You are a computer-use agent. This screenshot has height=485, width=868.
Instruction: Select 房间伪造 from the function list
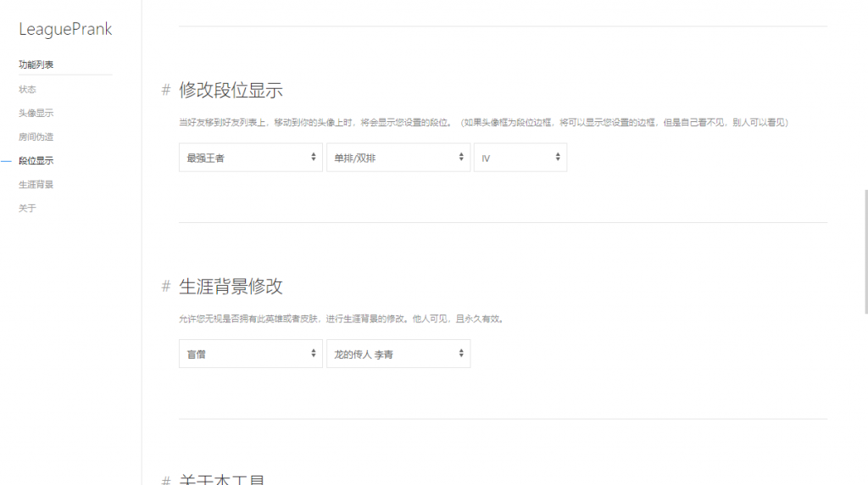pyautogui.click(x=36, y=137)
